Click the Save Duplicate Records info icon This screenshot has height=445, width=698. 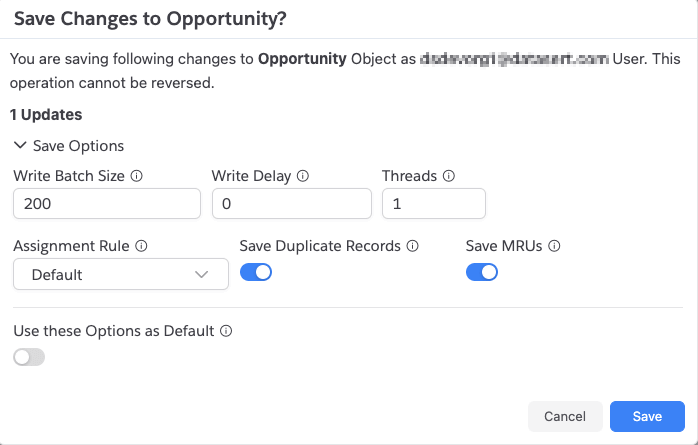[413, 246]
